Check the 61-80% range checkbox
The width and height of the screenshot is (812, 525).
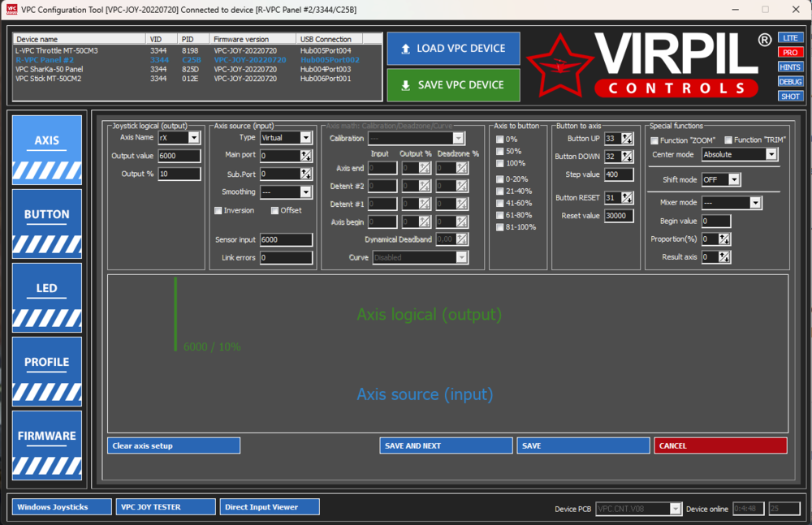[x=499, y=215]
